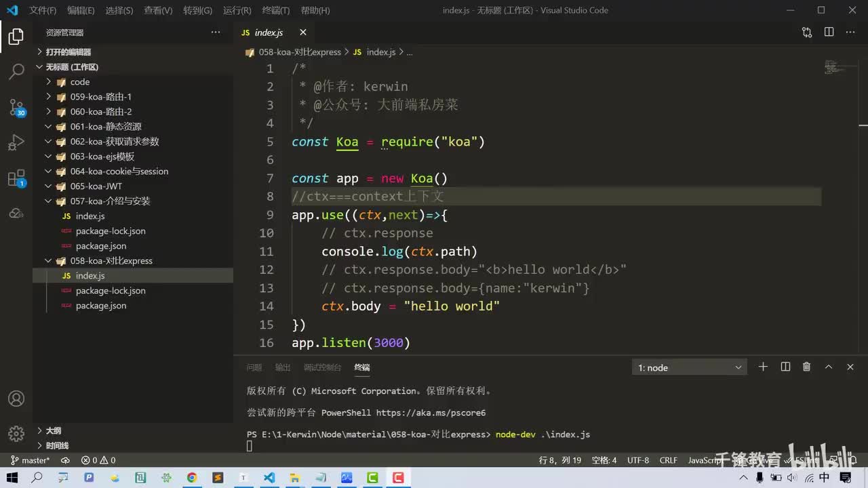Open the Extensions view in activity bar
The width and height of the screenshot is (868, 488).
coord(16,178)
